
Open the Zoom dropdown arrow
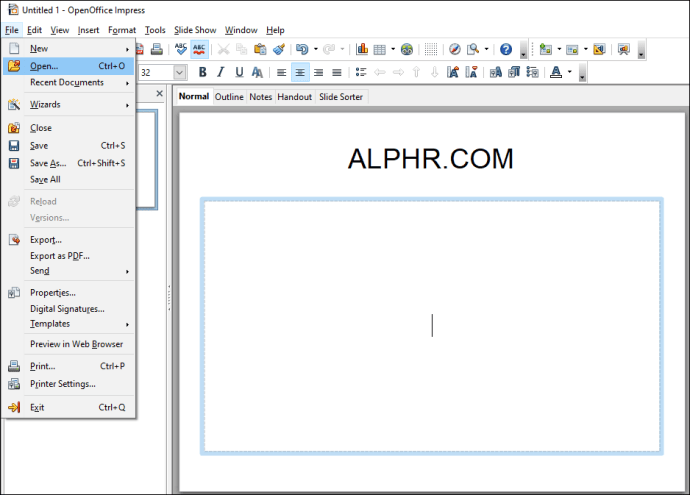point(486,49)
